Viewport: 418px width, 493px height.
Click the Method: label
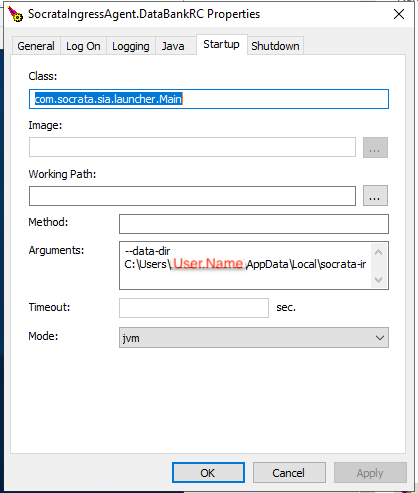pos(48,222)
